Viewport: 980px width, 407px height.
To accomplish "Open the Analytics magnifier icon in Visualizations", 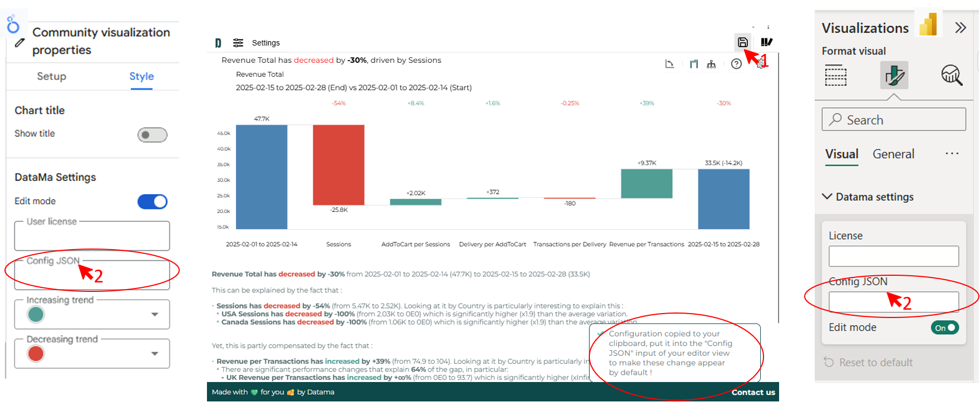I will (x=951, y=75).
